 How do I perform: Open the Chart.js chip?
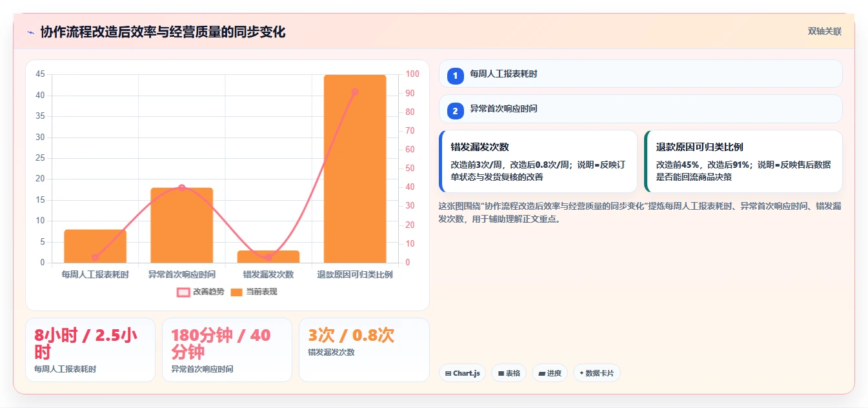463,373
